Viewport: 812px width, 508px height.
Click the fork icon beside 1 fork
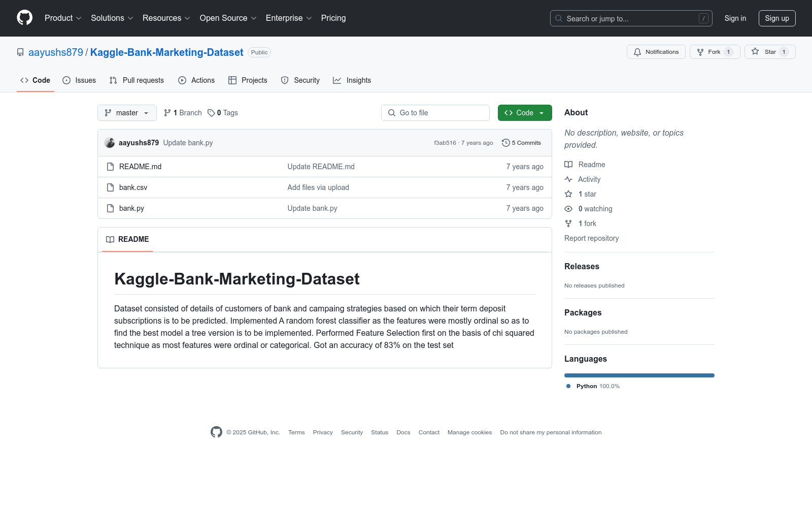pyautogui.click(x=568, y=224)
